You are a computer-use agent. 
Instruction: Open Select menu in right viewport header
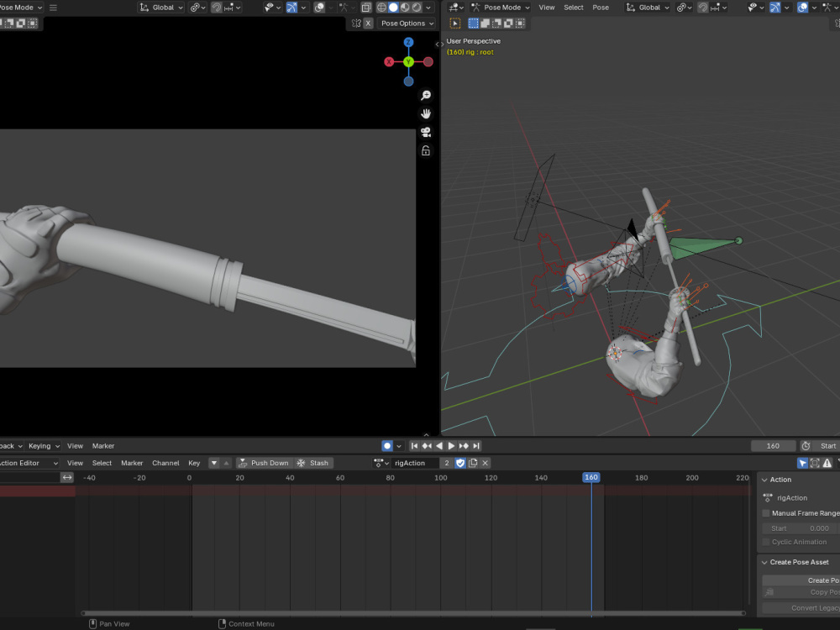pos(573,8)
